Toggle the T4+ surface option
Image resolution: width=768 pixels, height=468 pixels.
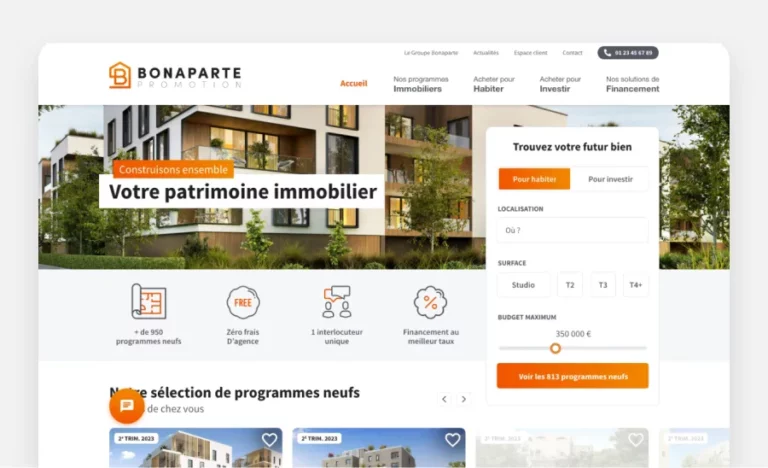coord(636,285)
